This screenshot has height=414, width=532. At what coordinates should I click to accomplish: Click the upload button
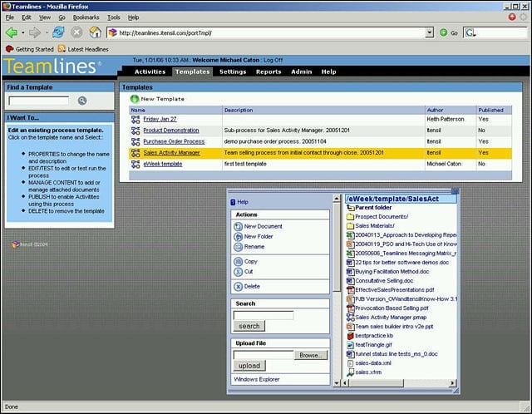click(x=249, y=366)
